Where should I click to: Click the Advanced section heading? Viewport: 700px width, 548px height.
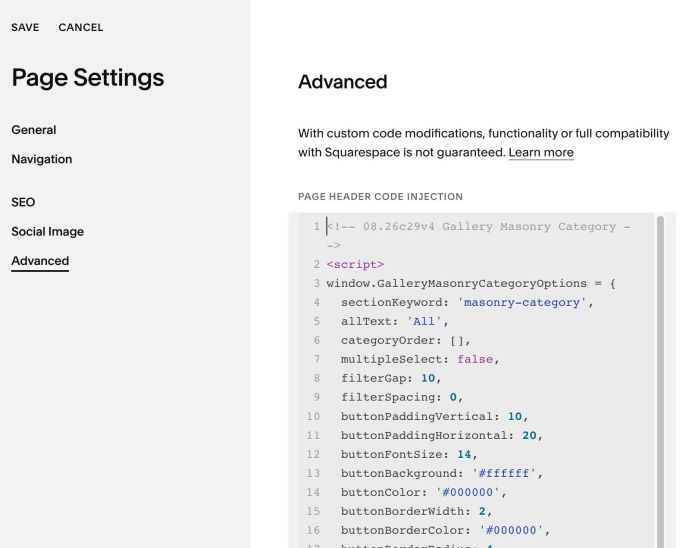point(342,82)
